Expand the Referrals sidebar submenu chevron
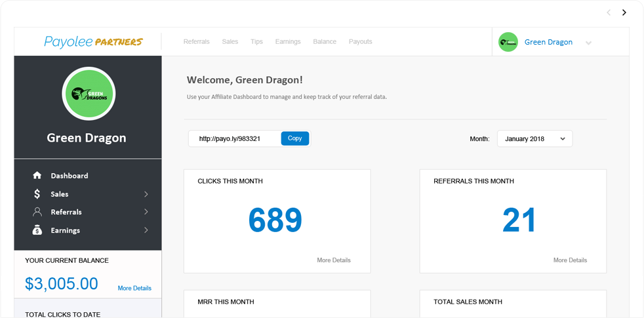This screenshot has width=644, height=318. (146, 212)
